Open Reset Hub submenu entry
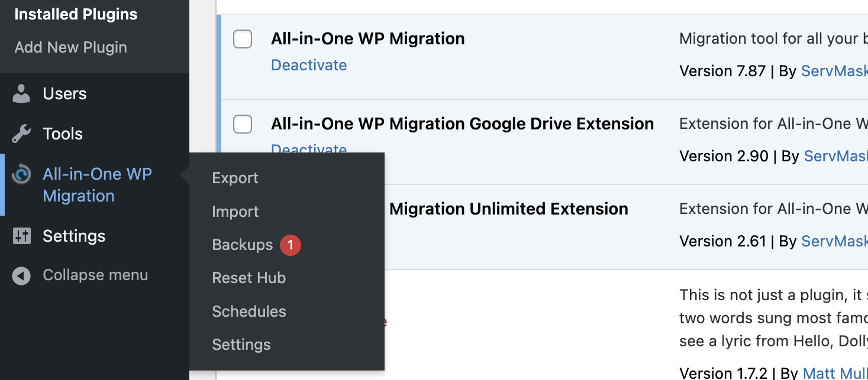The width and height of the screenshot is (868, 380). (x=249, y=278)
